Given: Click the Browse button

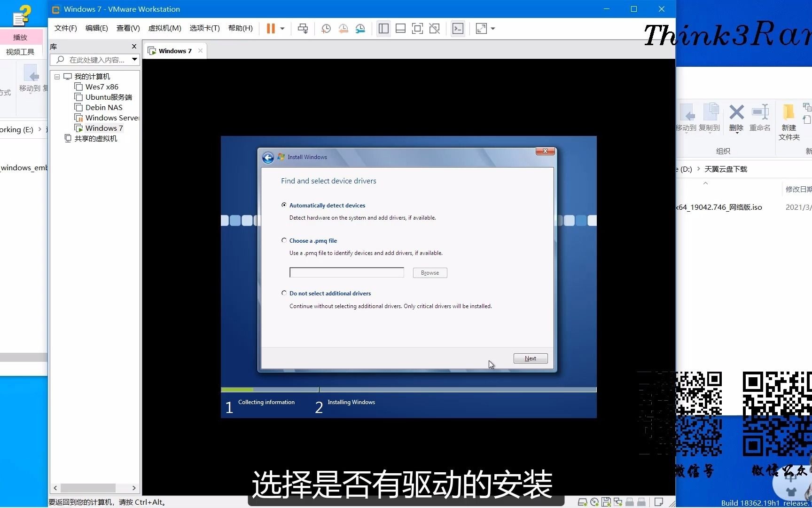Looking at the screenshot, I should click(430, 273).
